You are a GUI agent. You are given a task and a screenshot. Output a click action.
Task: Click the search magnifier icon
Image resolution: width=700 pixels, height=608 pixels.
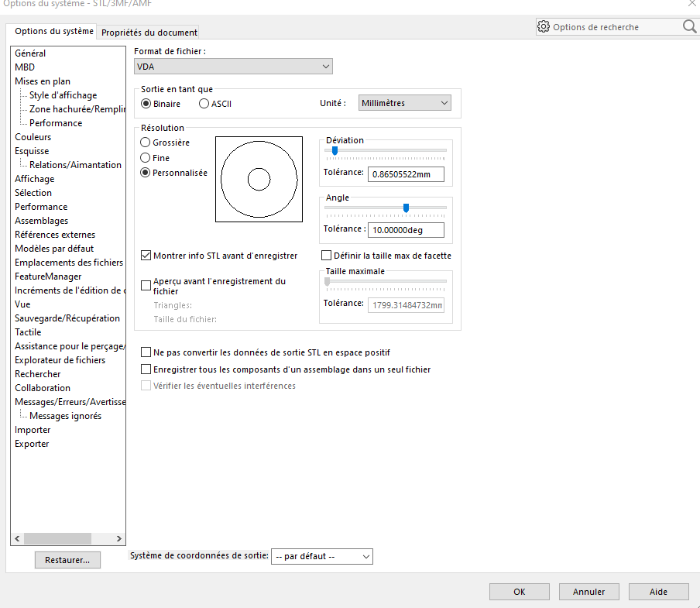pyautogui.click(x=689, y=27)
